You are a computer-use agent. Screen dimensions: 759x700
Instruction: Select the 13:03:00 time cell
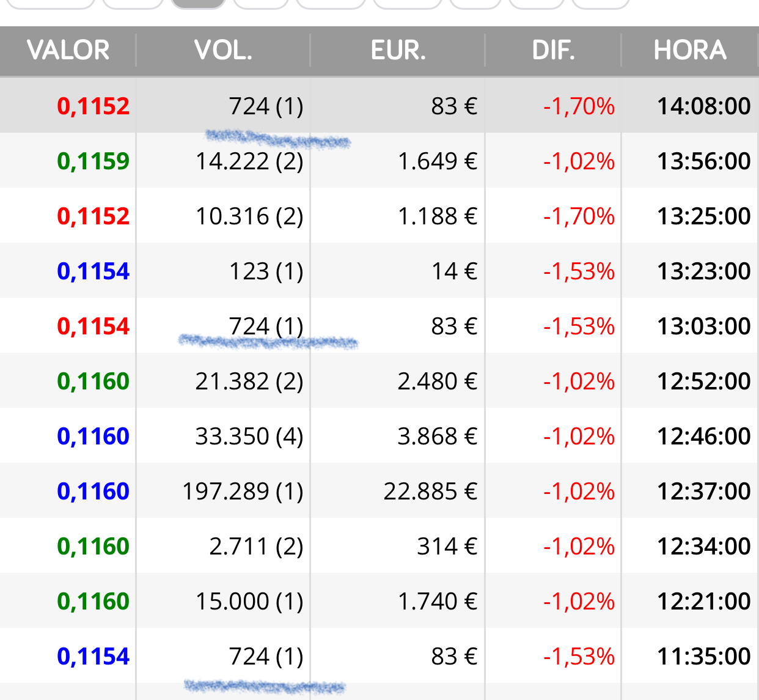703,326
